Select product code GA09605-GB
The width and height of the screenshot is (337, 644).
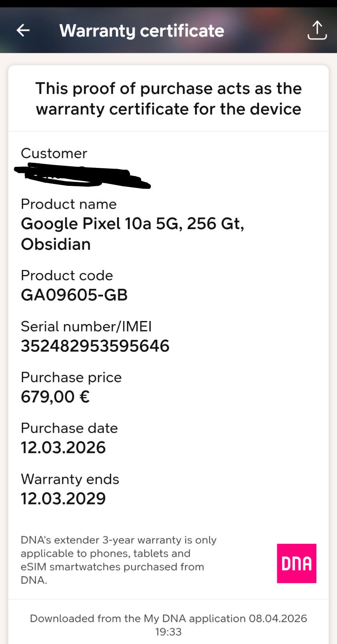74,295
